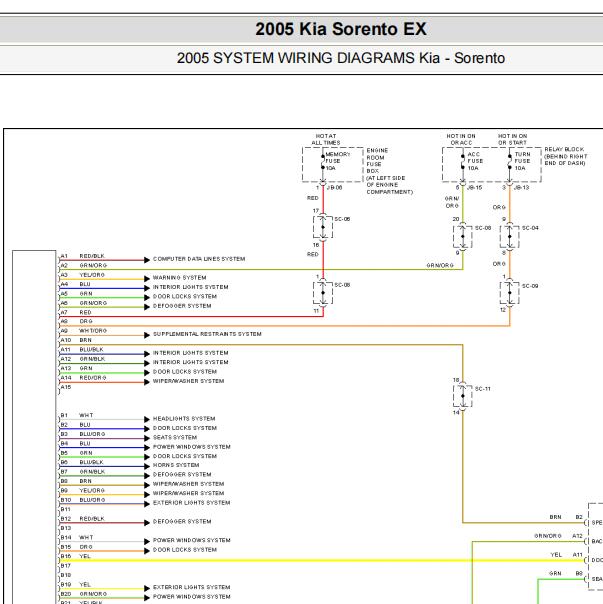Click the "SEATS SYSTEM" label

click(175, 438)
